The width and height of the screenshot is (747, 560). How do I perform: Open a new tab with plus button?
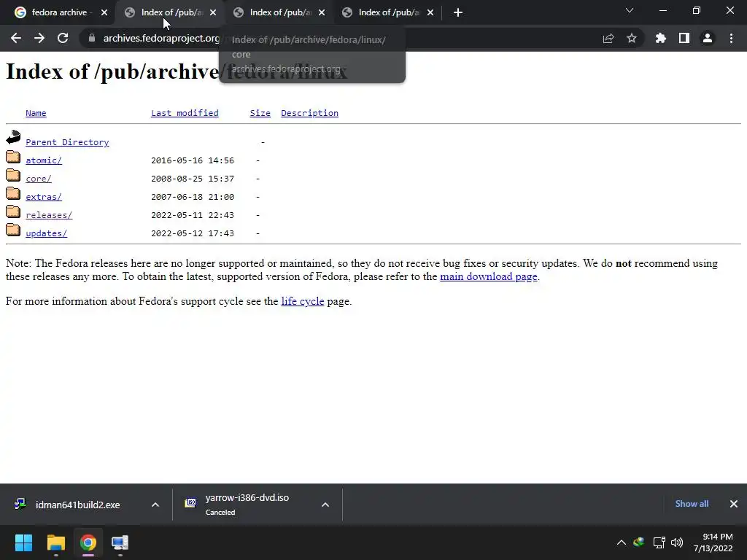click(x=458, y=12)
